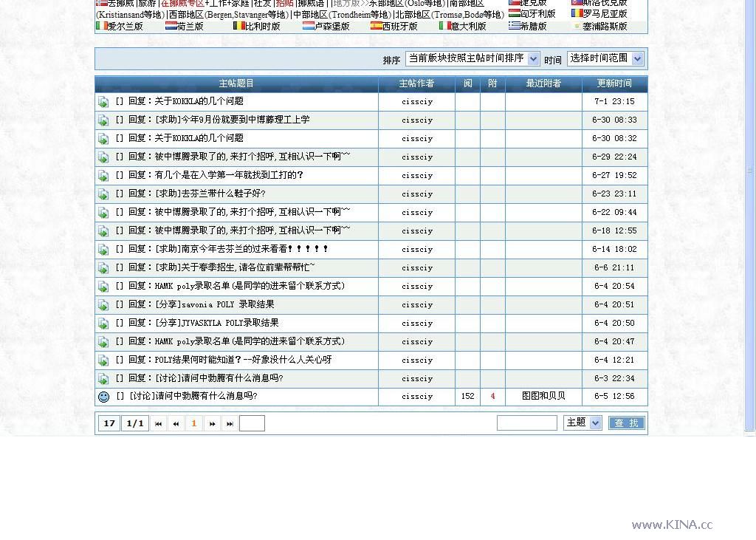Click the reply icon beside the 7-1 23:15 post

click(103, 102)
